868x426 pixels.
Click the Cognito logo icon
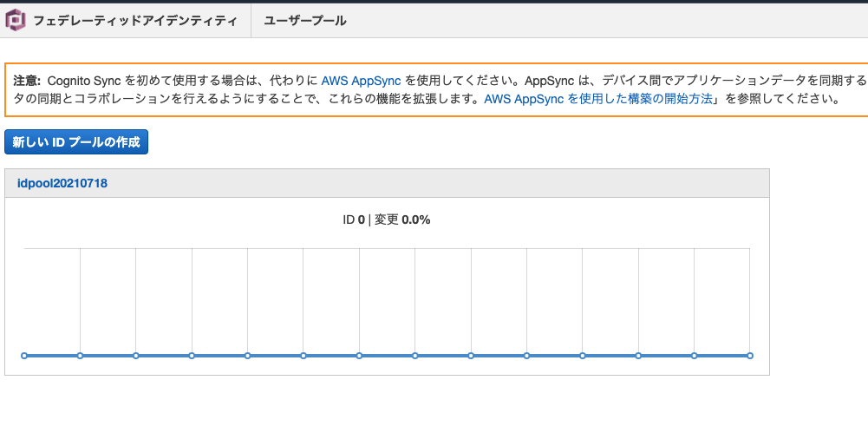(x=16, y=21)
